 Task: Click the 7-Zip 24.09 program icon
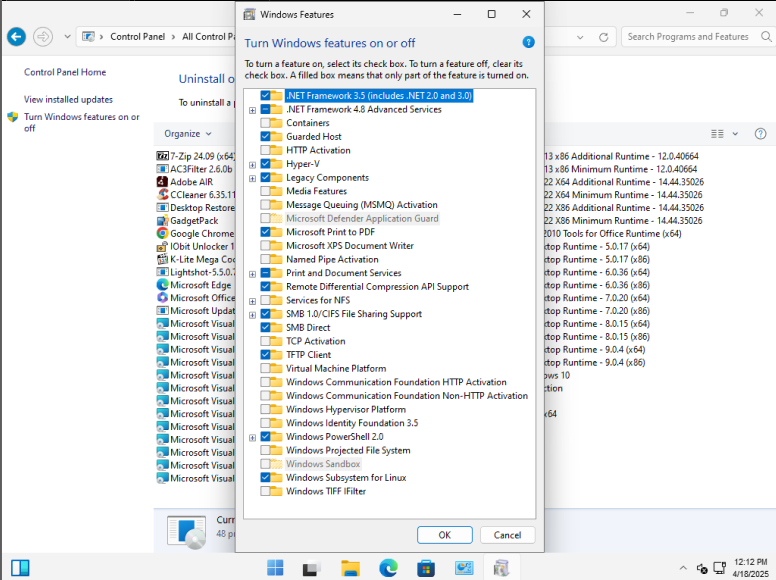point(162,156)
